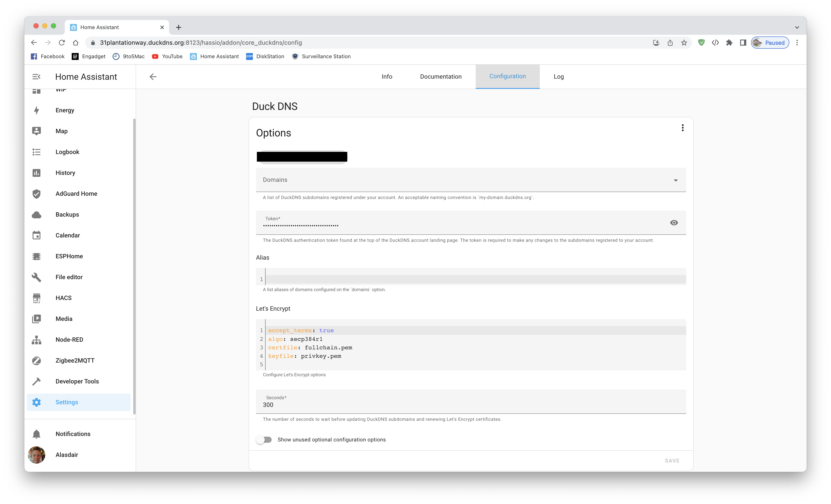Screen dimensions: 831x504
Task: Switch to the Log tab
Action: 558,76
